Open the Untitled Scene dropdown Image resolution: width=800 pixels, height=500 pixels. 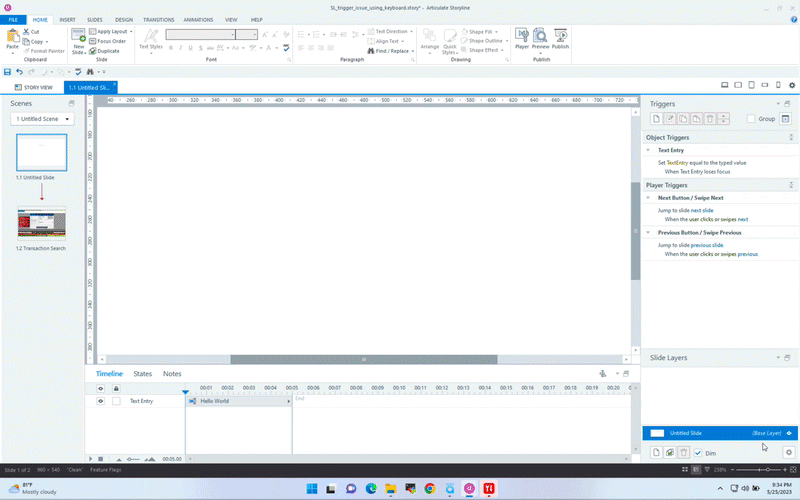click(42, 119)
